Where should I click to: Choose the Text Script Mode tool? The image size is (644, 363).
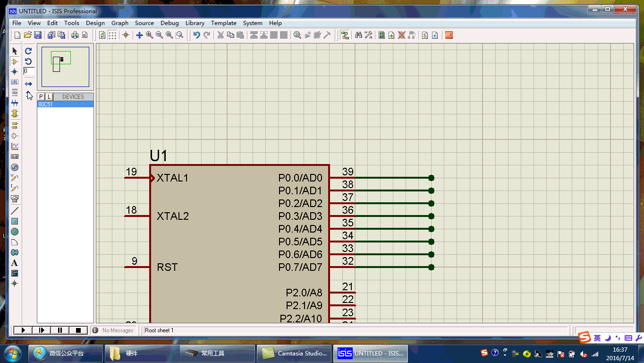[x=15, y=93]
